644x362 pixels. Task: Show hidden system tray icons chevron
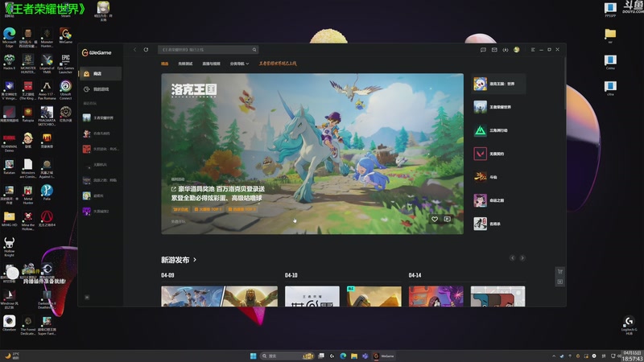[554, 356]
